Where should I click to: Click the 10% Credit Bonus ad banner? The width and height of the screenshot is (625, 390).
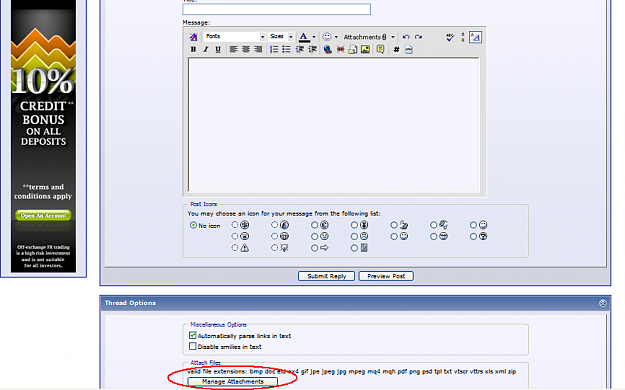[43, 136]
